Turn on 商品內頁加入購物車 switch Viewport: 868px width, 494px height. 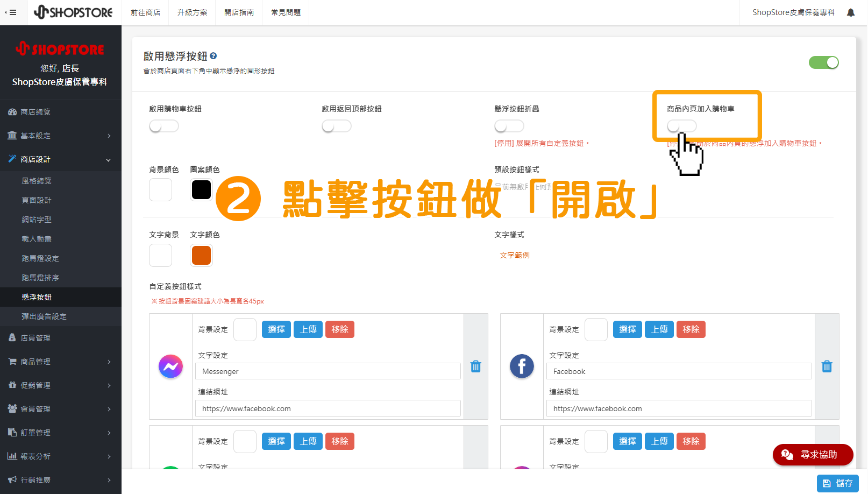point(682,126)
